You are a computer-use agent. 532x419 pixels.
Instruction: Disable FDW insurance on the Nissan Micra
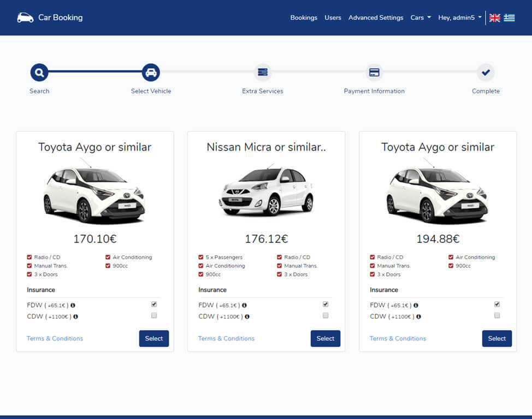(325, 304)
